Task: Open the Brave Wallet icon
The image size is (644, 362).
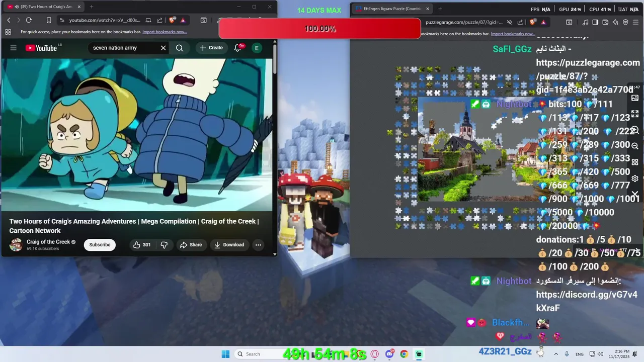Action: (605, 22)
